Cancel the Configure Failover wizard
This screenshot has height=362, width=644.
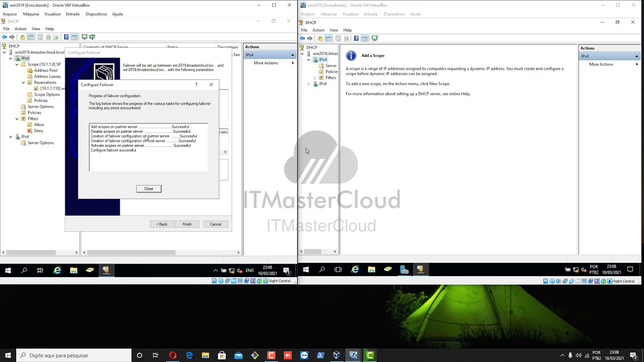pyautogui.click(x=215, y=224)
